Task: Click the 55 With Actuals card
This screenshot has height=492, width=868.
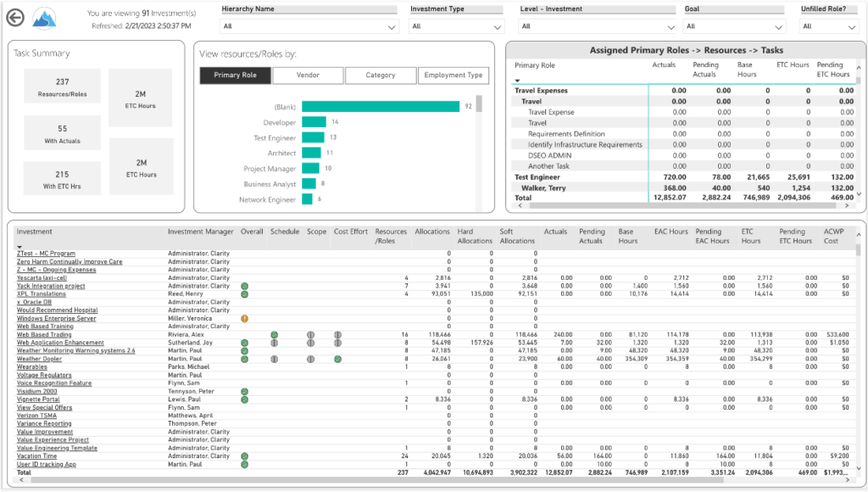Action: [x=63, y=133]
